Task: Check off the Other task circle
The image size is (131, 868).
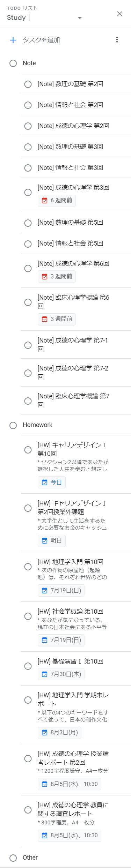Action: pyautogui.click(x=13, y=858)
